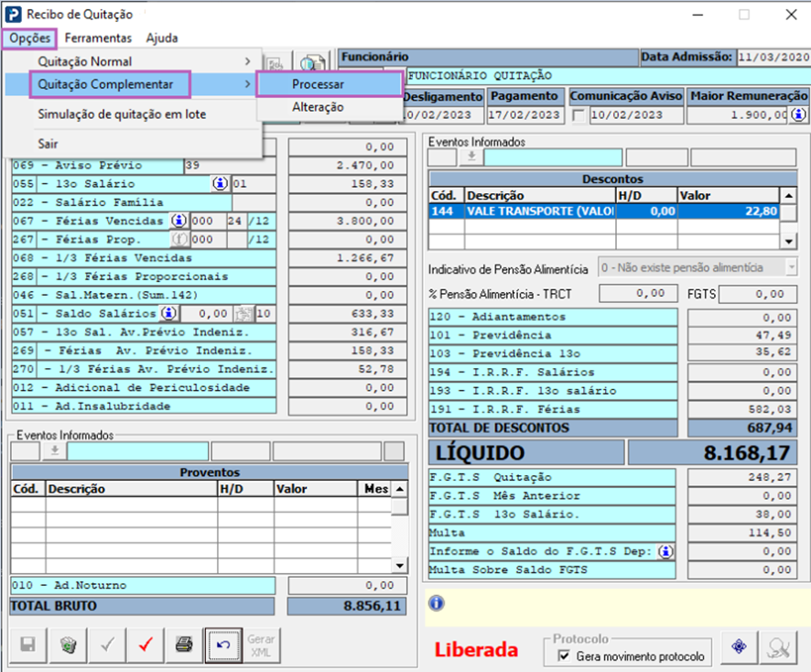
Task: Open the Ferramentas menu
Action: pyautogui.click(x=98, y=38)
